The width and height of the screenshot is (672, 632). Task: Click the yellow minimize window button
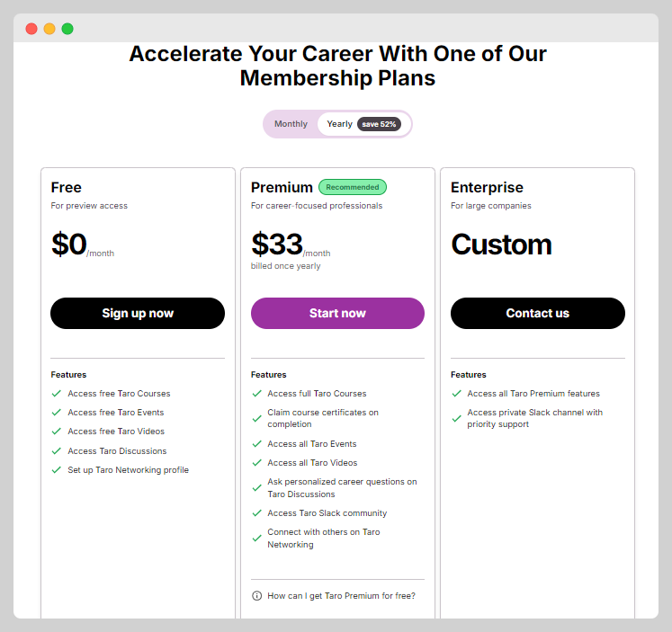(49, 29)
